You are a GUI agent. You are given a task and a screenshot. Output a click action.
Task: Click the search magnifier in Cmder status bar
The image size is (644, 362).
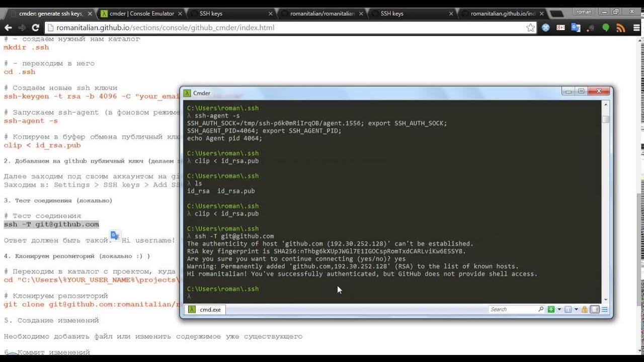tap(541, 309)
